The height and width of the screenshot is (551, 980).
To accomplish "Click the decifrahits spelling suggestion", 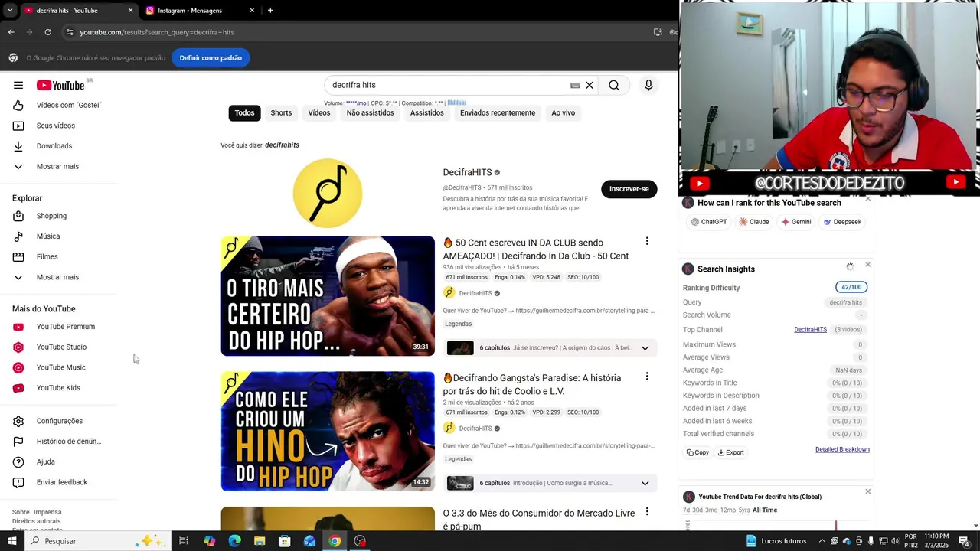I will coord(282,145).
